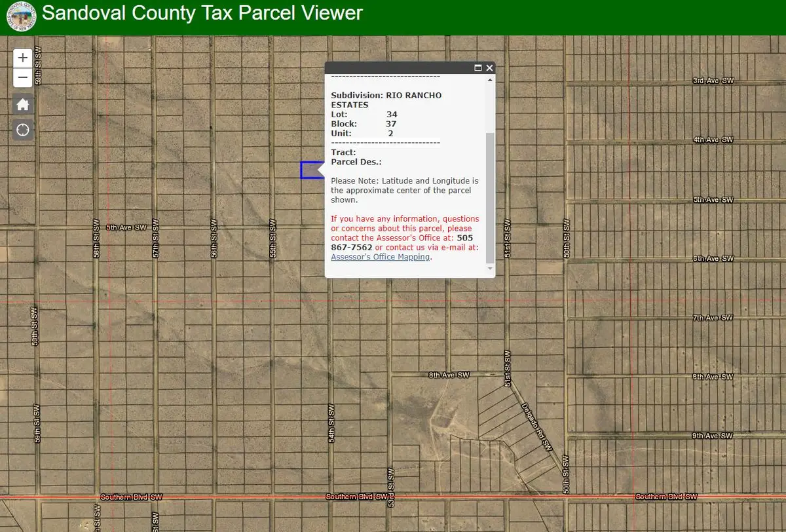Screen dimensions: 786x532
Task: Click the popup vertical scrollbar thumb
Action: pyautogui.click(x=490, y=197)
